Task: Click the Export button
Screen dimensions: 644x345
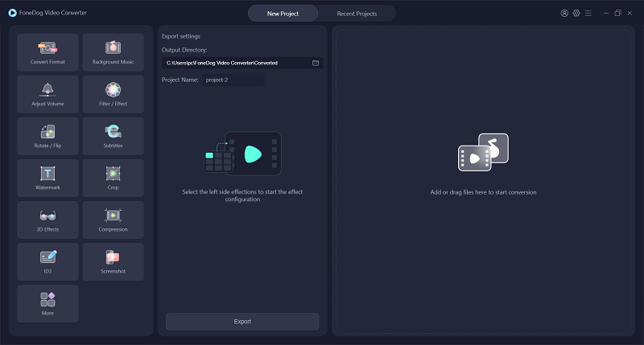Action: coord(242,322)
